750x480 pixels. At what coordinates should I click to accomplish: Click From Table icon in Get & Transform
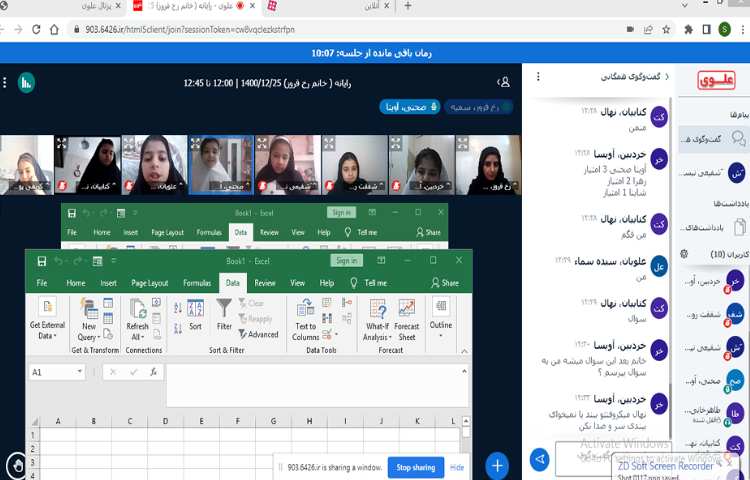[x=108, y=318]
